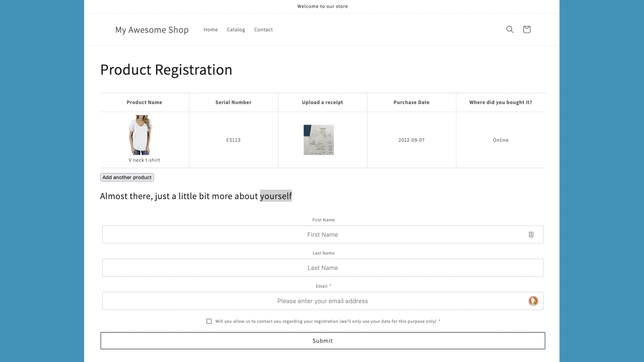Click into the Last Name input
Viewport: 644px width, 362px height.
point(322,267)
